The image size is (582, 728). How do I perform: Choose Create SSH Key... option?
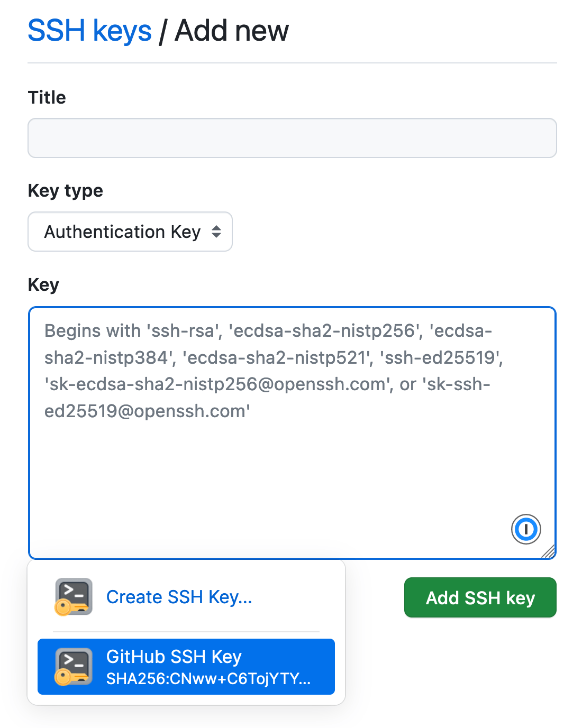pyautogui.click(x=179, y=597)
